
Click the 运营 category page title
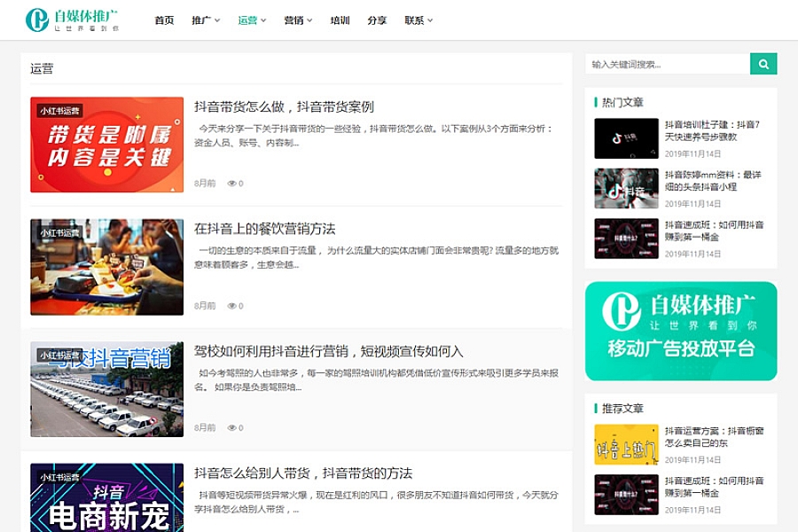[x=42, y=69]
